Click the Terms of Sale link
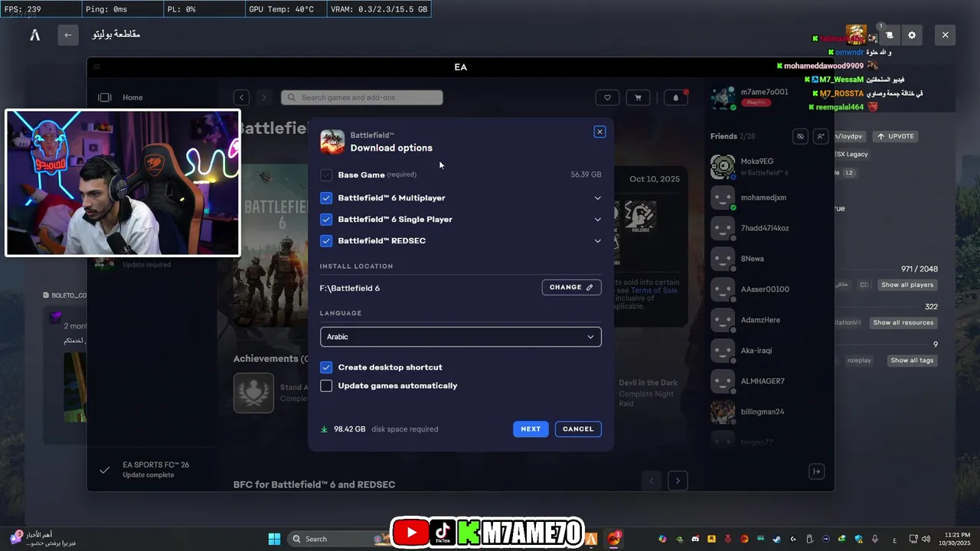 [x=653, y=290]
